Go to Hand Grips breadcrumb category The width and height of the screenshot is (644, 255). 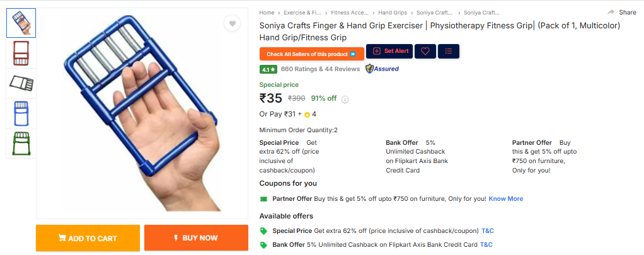[x=393, y=13]
